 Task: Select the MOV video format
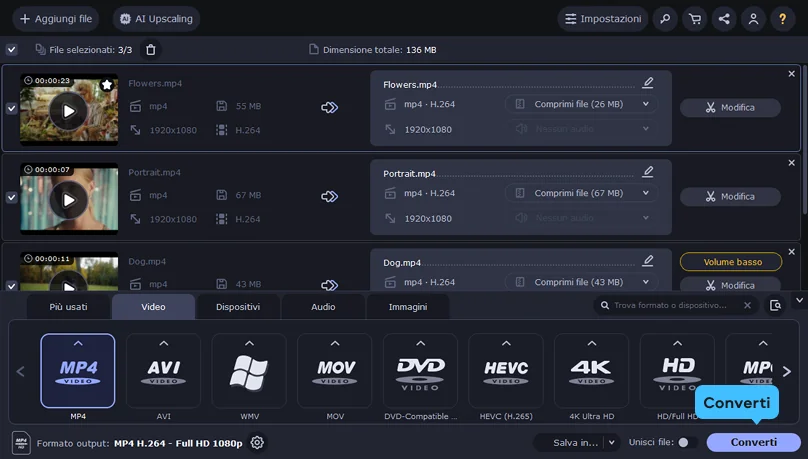pos(335,371)
